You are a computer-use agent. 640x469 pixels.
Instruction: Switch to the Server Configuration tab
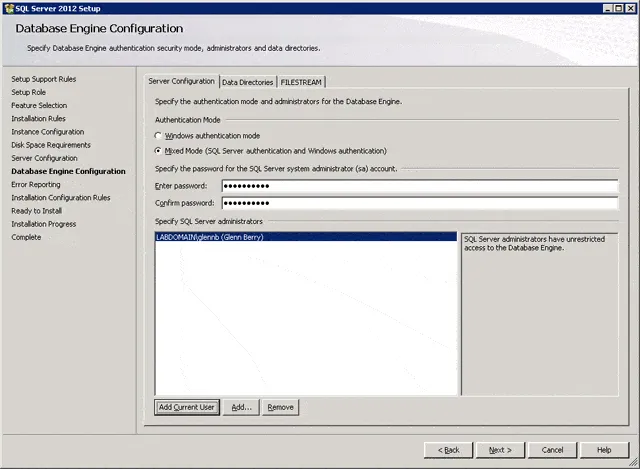(181, 81)
